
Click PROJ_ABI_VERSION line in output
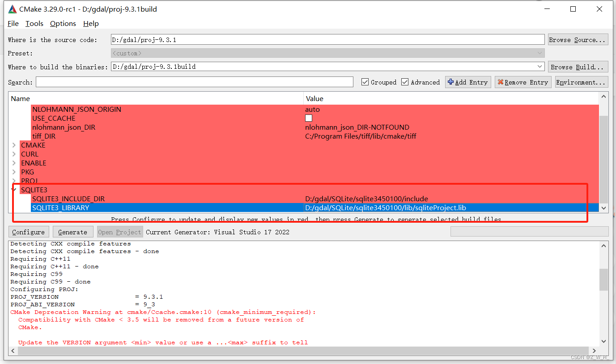[x=83, y=304]
